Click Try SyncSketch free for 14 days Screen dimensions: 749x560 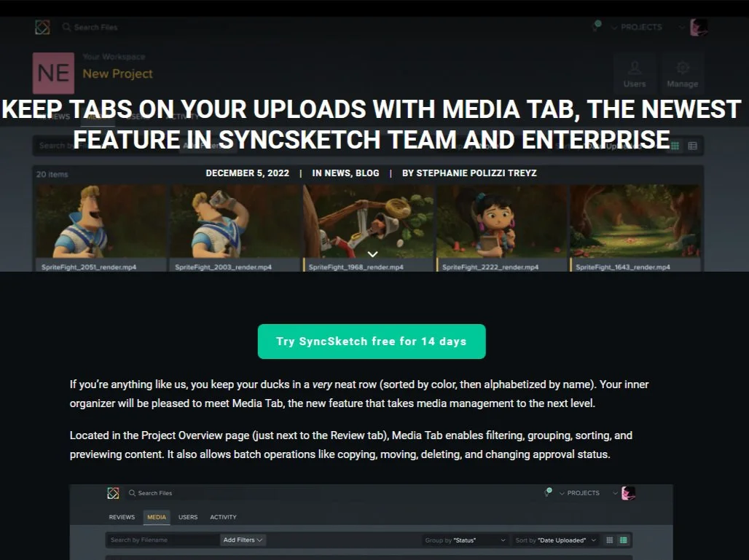point(372,342)
